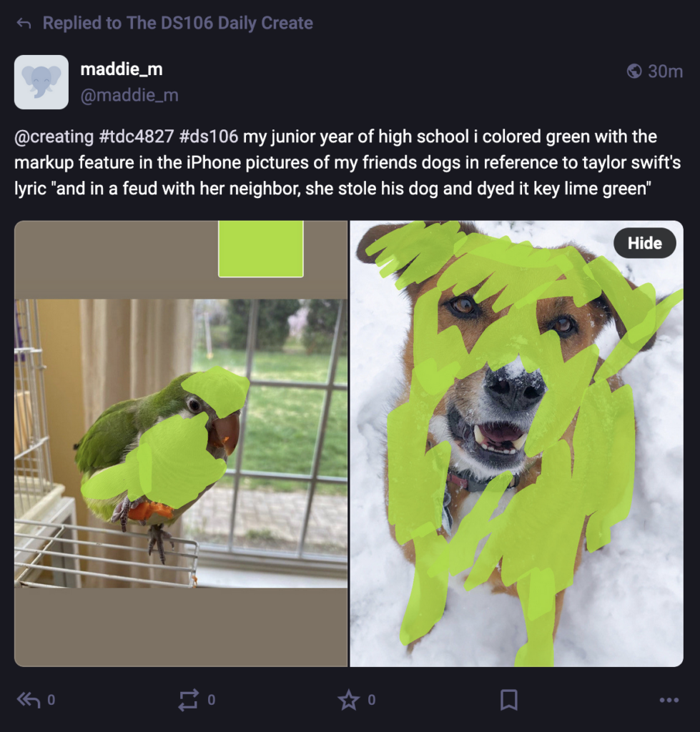Click the lime green square in parrot image
The height and width of the screenshot is (732, 700).
point(260,249)
